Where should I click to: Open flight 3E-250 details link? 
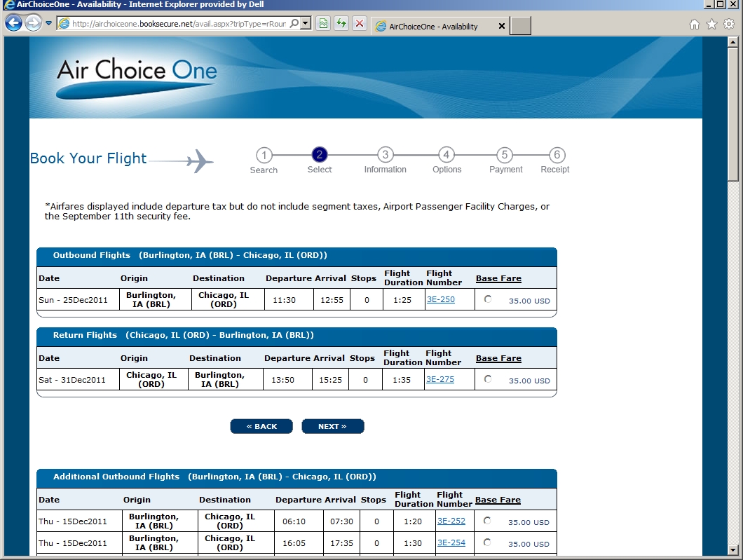click(441, 299)
